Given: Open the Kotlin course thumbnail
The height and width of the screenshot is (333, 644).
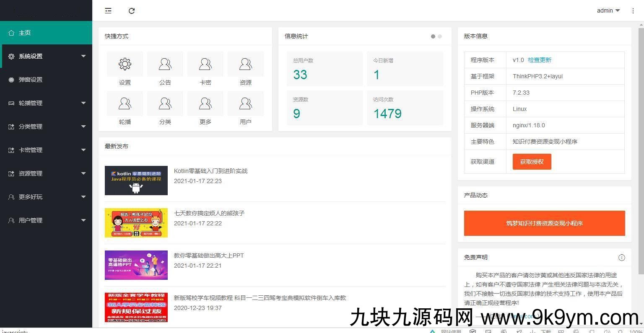Looking at the screenshot, I should click(x=136, y=181).
